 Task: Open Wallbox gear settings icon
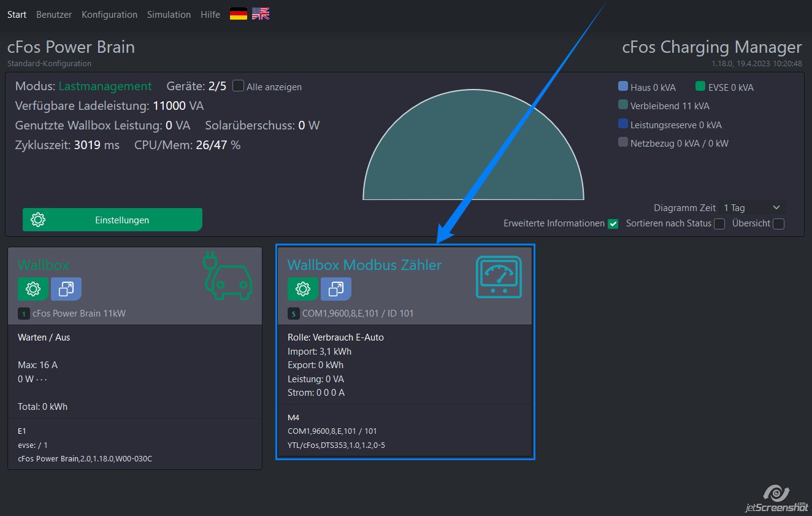click(x=33, y=288)
